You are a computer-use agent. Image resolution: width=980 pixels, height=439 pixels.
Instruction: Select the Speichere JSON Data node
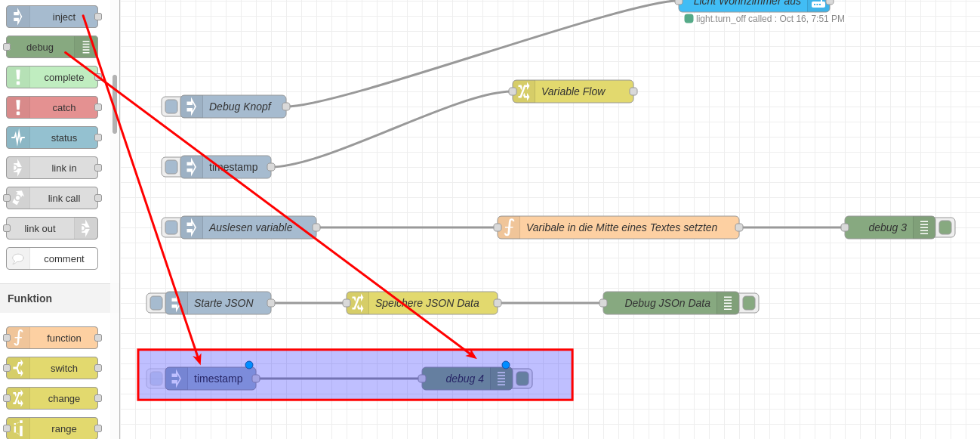coord(427,303)
